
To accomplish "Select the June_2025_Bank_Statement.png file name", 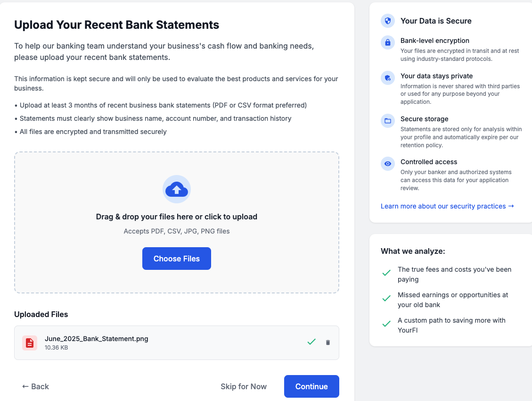I will coord(97,339).
